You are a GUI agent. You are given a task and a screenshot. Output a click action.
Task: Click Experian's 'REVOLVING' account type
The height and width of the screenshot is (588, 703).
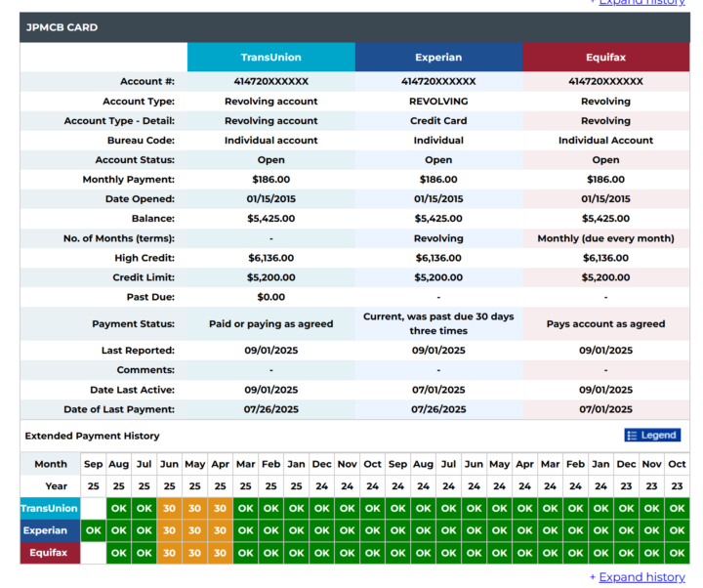tap(438, 102)
